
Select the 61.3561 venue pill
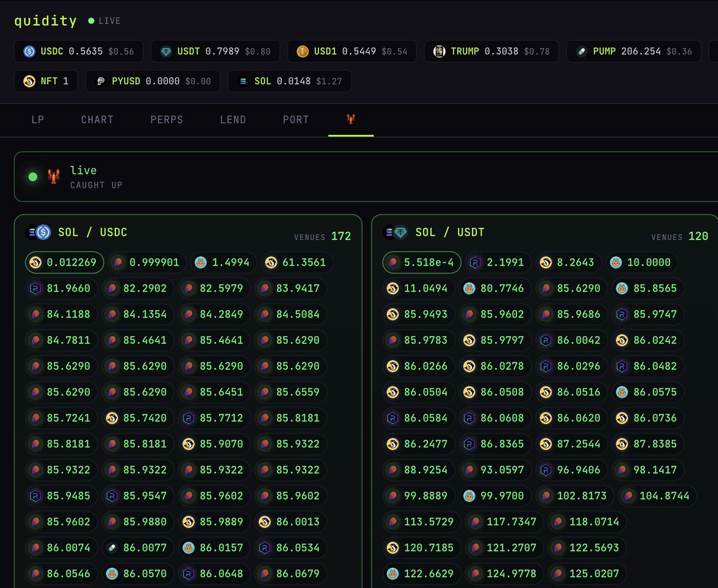click(x=297, y=263)
